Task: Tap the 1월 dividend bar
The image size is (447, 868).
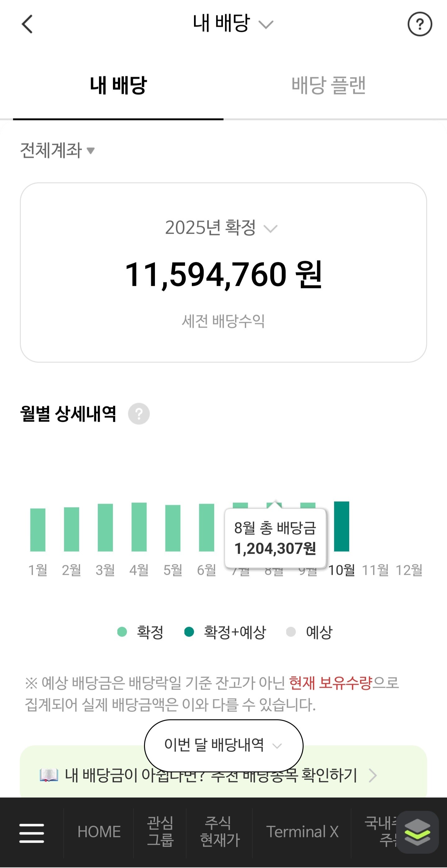Action: (x=38, y=530)
